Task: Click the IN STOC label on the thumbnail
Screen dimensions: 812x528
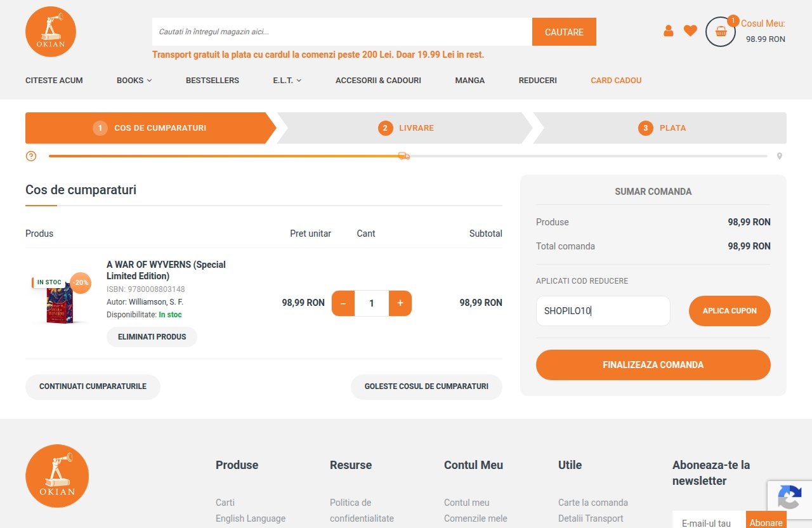Action: (49, 282)
